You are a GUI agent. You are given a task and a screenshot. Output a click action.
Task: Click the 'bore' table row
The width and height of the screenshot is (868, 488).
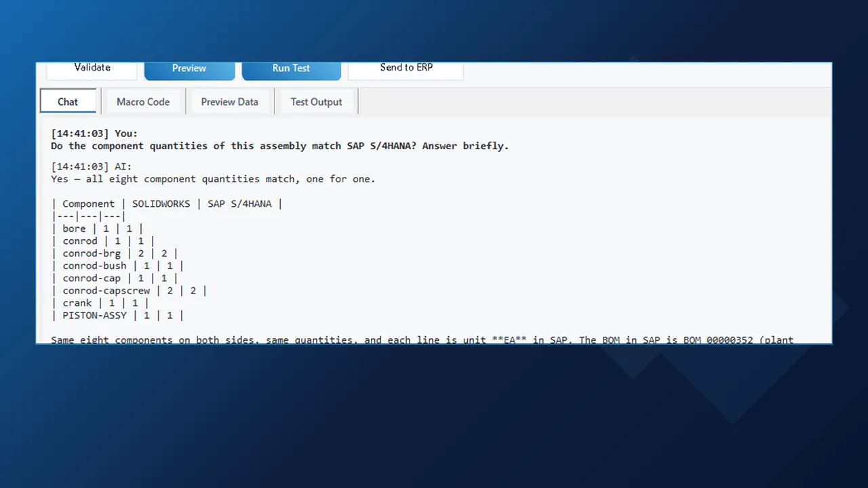[97, 228]
